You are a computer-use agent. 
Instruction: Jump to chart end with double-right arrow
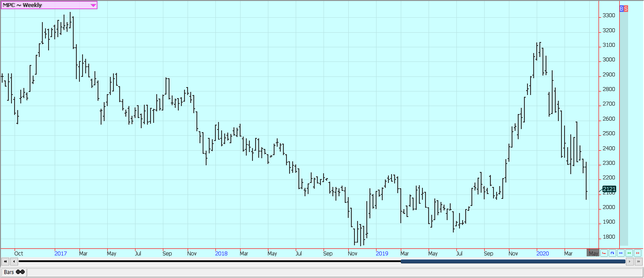(x=639, y=262)
